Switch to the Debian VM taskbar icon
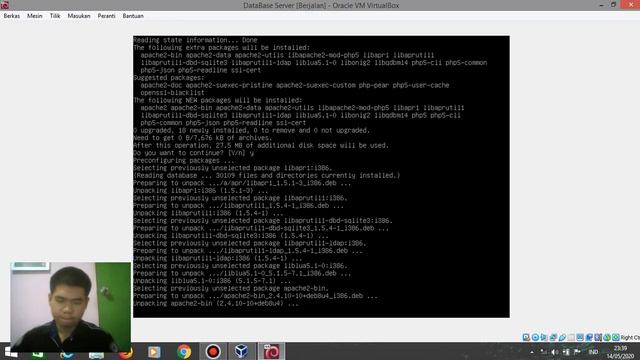Screen dimensions: 640x360 coord(271,351)
